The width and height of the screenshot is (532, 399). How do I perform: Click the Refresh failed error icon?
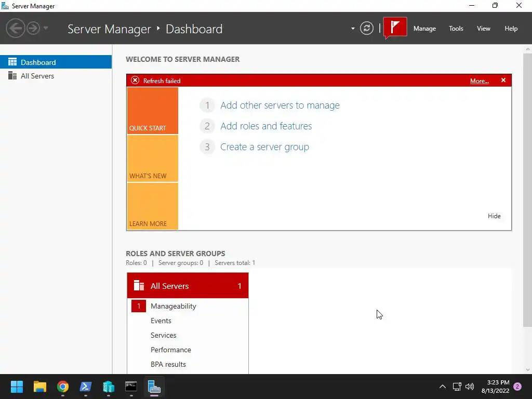point(135,81)
